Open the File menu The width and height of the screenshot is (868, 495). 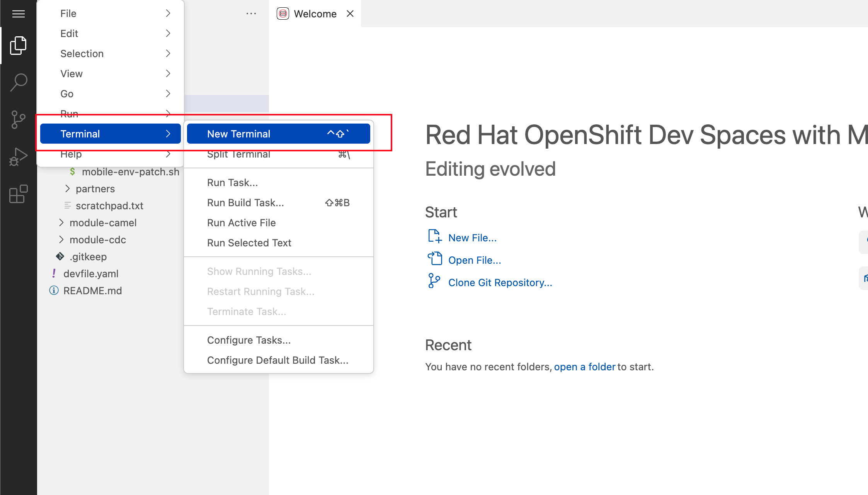pos(111,14)
